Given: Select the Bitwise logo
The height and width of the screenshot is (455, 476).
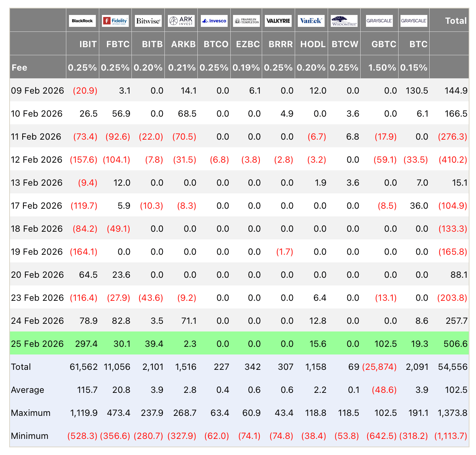Looking at the screenshot, I should [x=148, y=21].
